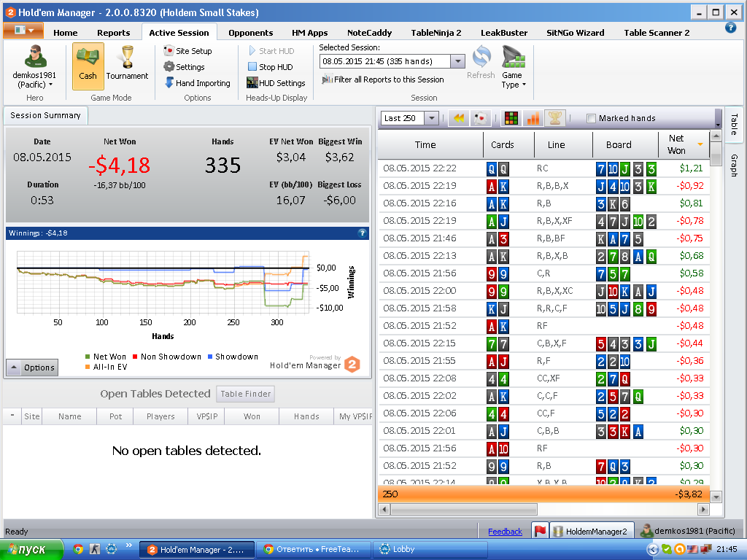Expand the Hero dropdown arrow next to (Pacific)
The image size is (747, 560).
[x=50, y=85]
